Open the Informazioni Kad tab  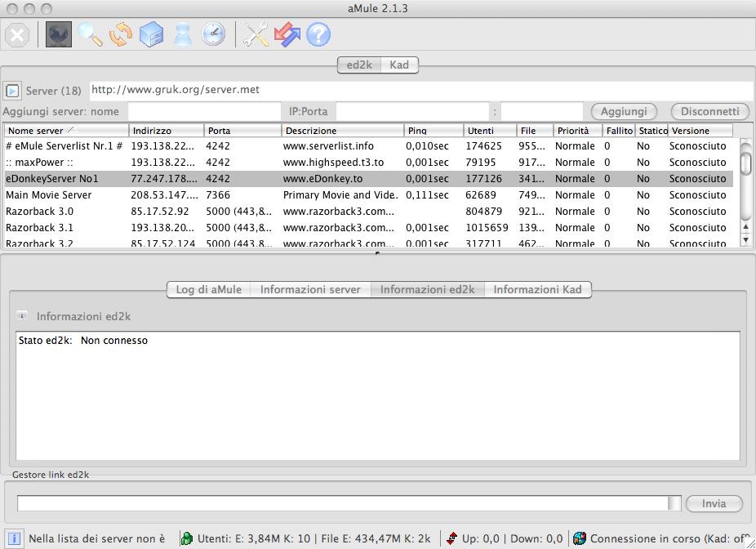(x=537, y=289)
